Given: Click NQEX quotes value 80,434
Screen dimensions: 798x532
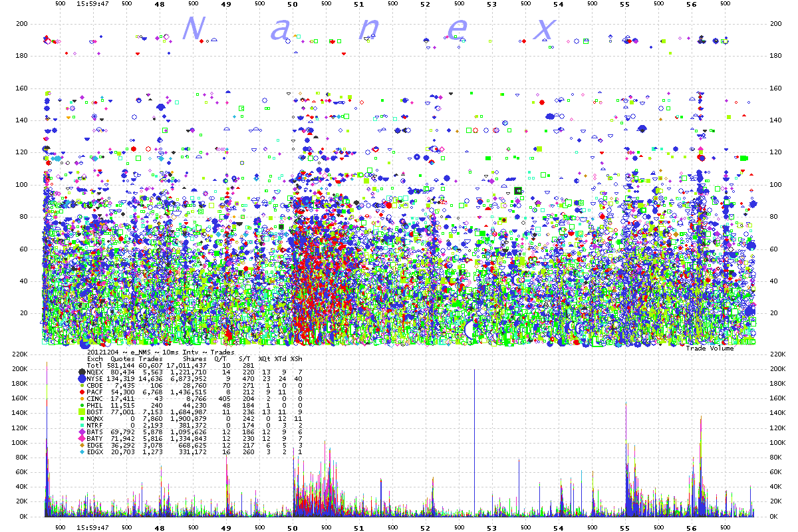Looking at the screenshot, I should (x=122, y=372).
